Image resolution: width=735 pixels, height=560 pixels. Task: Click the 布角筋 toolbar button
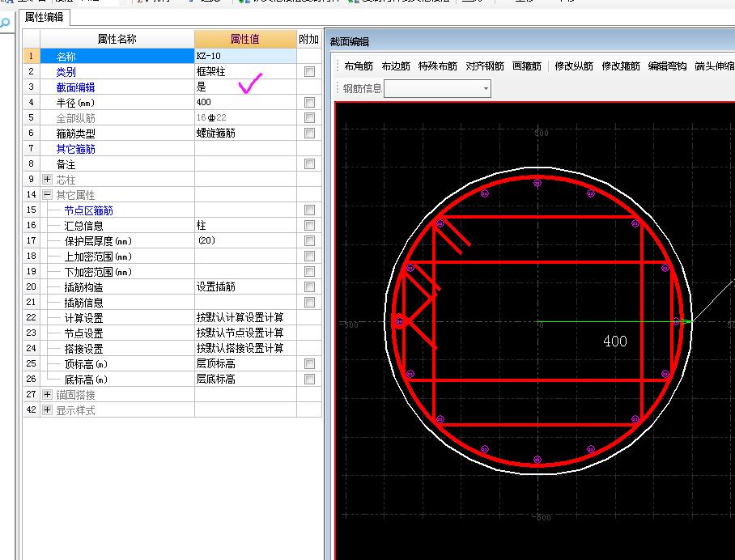point(358,66)
